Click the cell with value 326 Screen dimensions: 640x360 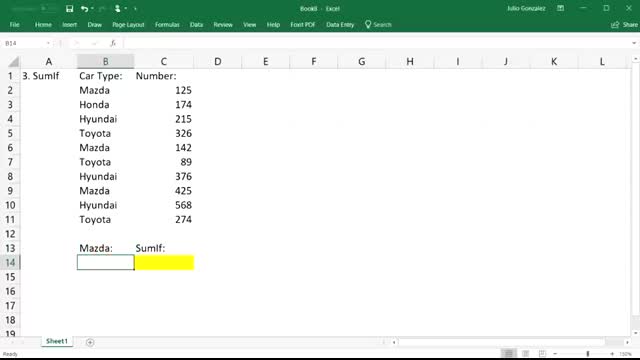coord(164,133)
